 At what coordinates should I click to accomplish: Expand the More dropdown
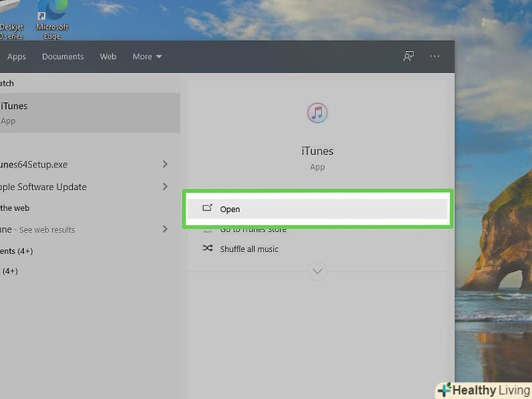[147, 56]
